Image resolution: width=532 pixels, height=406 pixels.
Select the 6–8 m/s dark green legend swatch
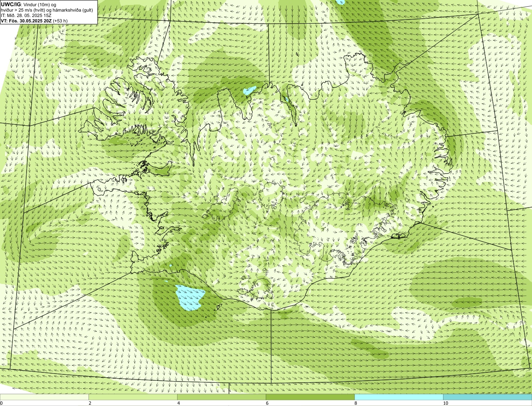tap(310, 397)
